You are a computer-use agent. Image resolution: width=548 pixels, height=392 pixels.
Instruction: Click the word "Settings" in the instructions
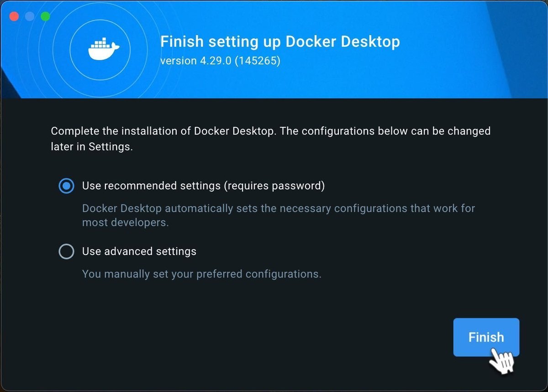coord(110,147)
